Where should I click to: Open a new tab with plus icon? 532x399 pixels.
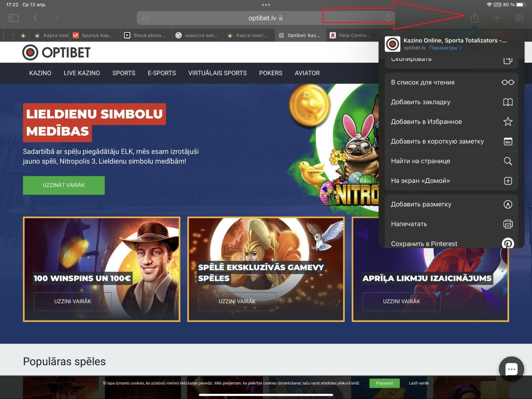pyautogui.click(x=497, y=18)
